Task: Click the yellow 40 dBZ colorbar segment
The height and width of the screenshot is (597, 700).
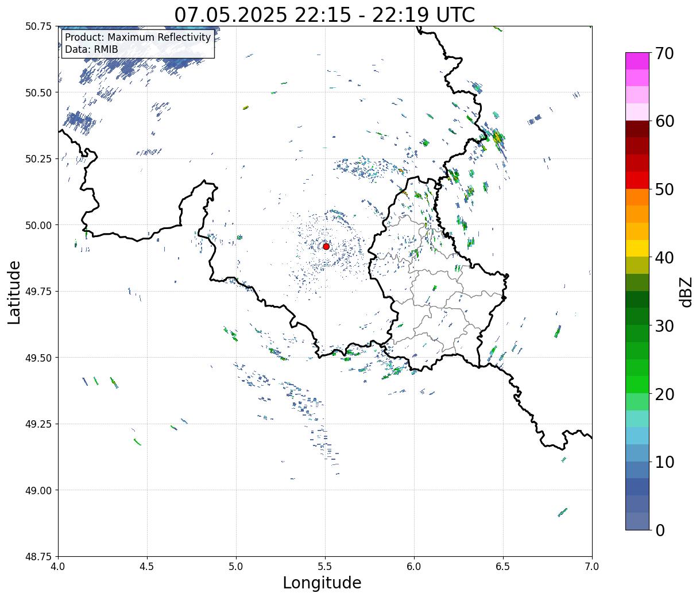Action: (637, 248)
